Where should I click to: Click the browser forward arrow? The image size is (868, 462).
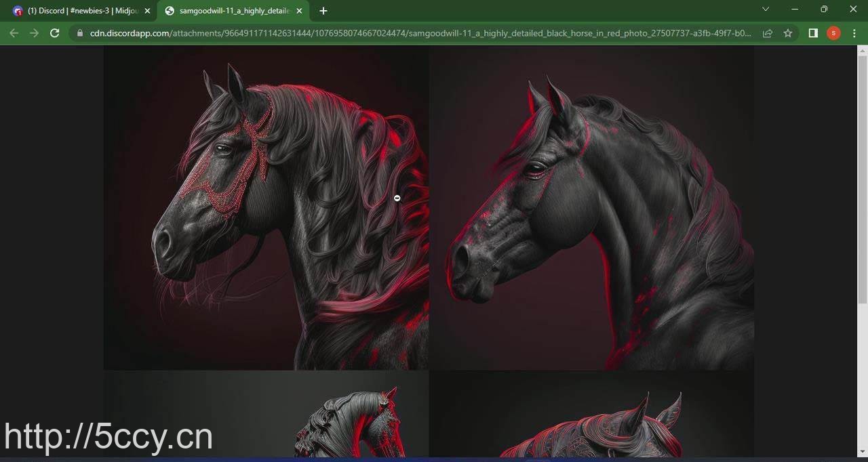pos(34,33)
